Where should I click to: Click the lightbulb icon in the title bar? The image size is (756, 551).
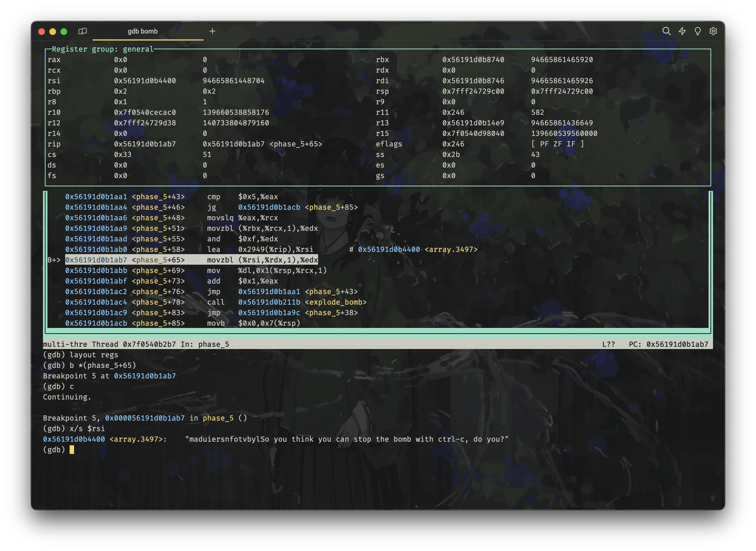click(697, 31)
